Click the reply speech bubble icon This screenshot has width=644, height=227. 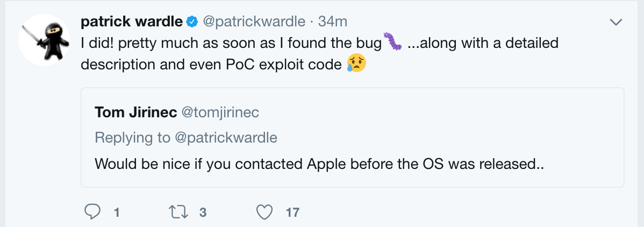[93, 212]
